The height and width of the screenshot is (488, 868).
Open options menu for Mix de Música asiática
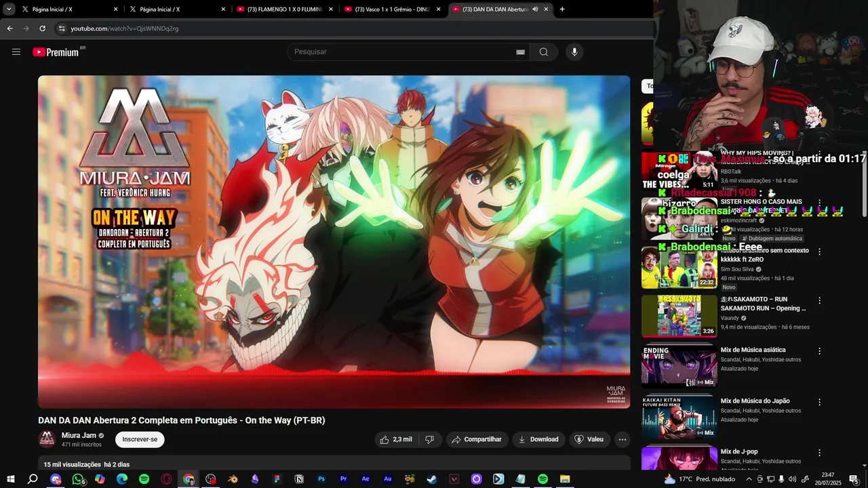point(819,351)
